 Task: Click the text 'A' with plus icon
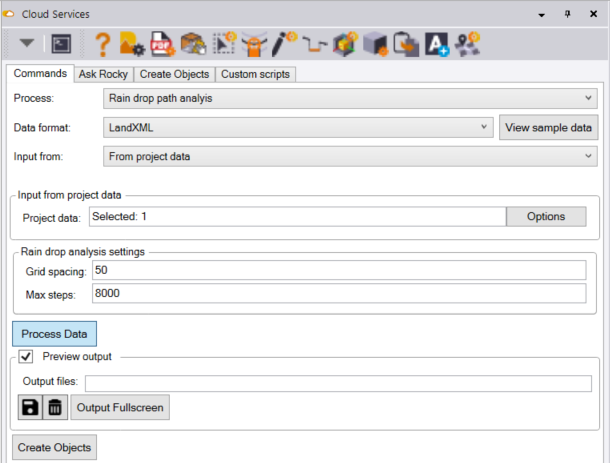point(436,43)
